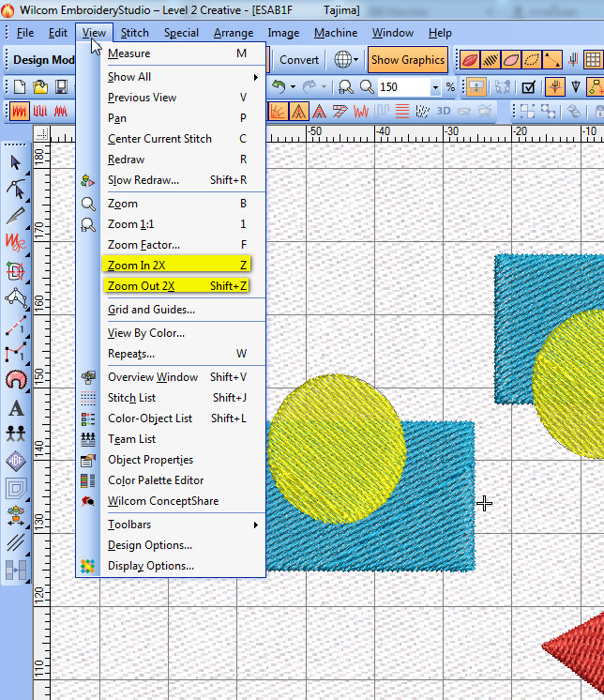Toggle the pink leaf shape view icon
This screenshot has width=604, height=700.
tap(511, 60)
